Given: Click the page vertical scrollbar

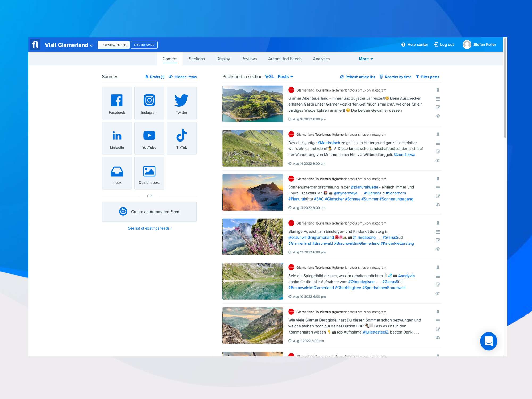Looking at the screenshot, I should tap(505, 88).
